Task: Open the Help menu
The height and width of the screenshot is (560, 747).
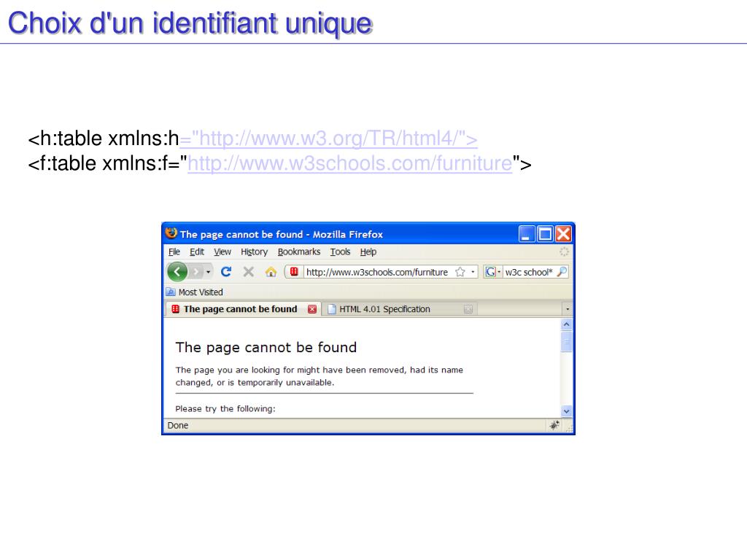Action: click(368, 252)
